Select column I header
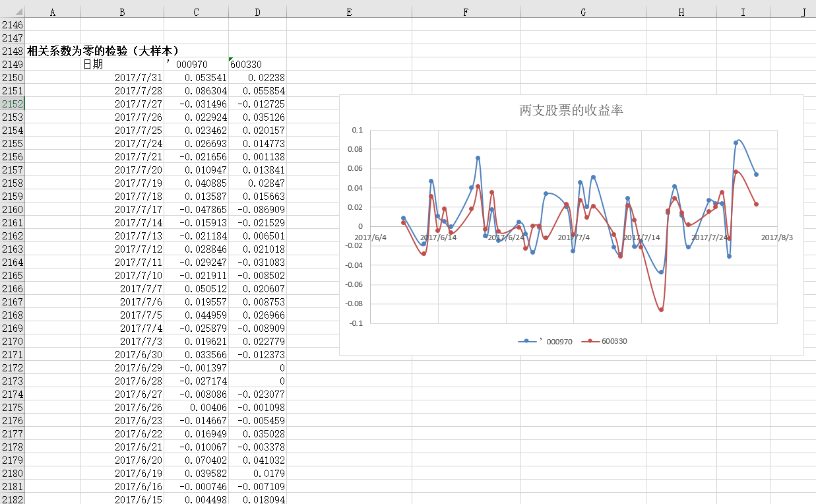Image resolution: width=816 pixels, height=504 pixels. [743, 12]
